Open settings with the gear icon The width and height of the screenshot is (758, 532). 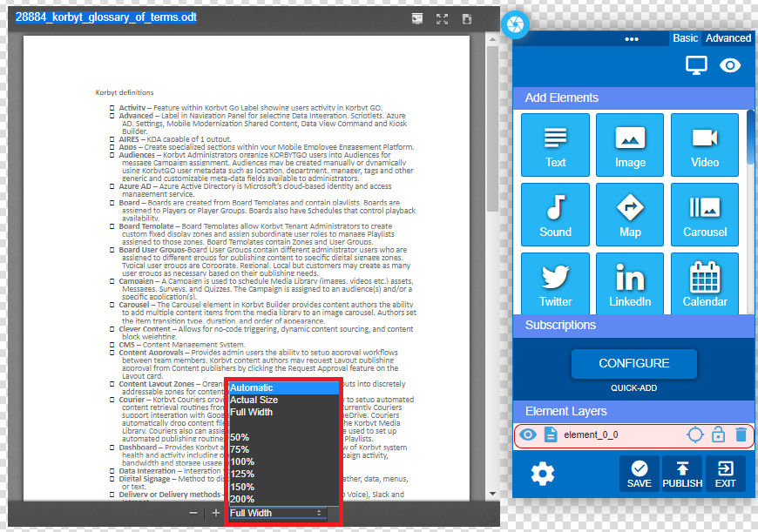[543, 473]
